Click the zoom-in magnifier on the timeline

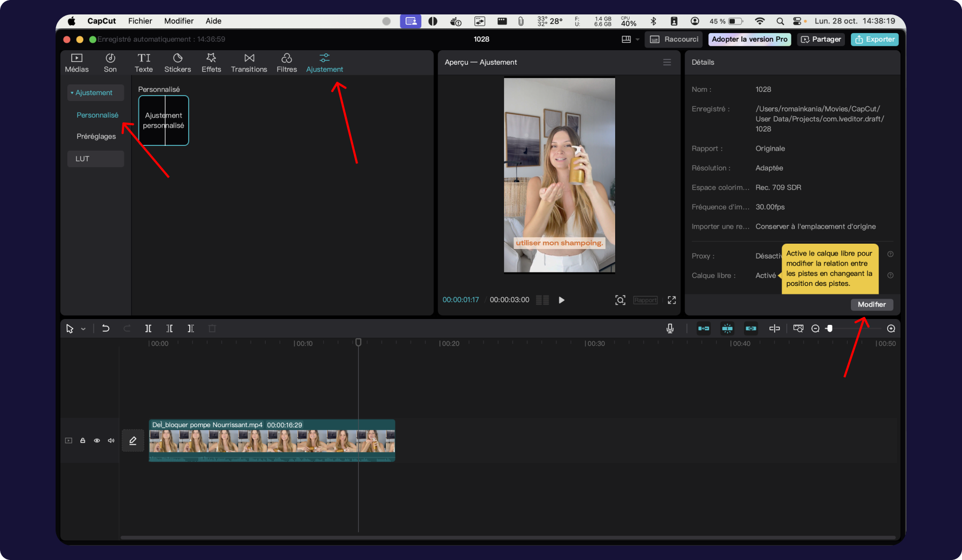[x=891, y=329]
